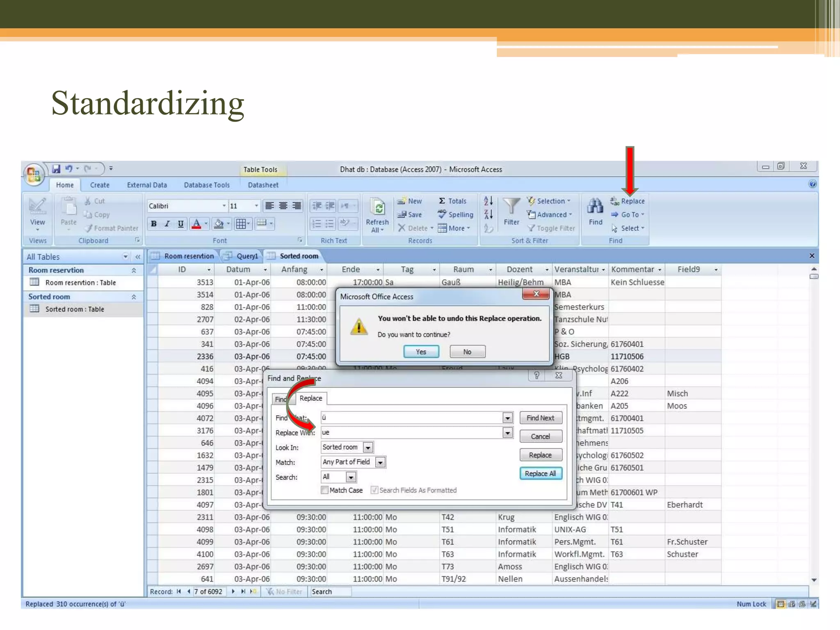Run the Spelling check
This screenshot has width=840, height=630.
(455, 215)
